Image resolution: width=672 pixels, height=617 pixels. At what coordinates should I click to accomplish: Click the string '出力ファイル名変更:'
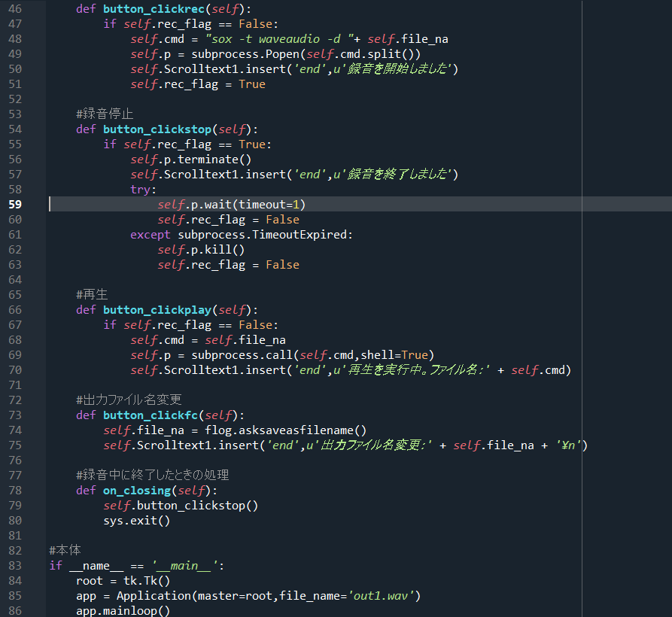[372, 445]
